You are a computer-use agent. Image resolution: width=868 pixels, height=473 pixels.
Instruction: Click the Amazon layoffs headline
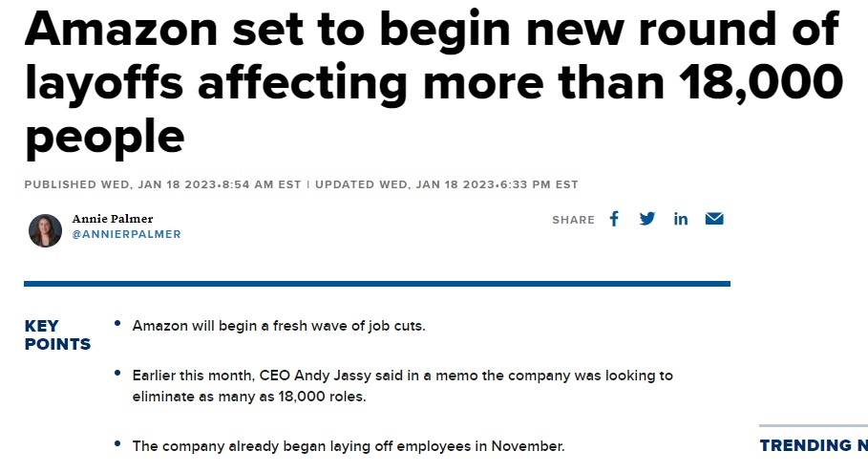(434, 83)
